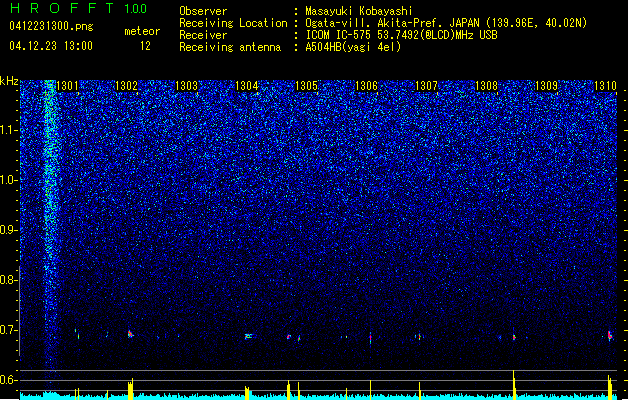Click the 1304 time marker
This screenshot has width=629, height=400.
point(246,86)
